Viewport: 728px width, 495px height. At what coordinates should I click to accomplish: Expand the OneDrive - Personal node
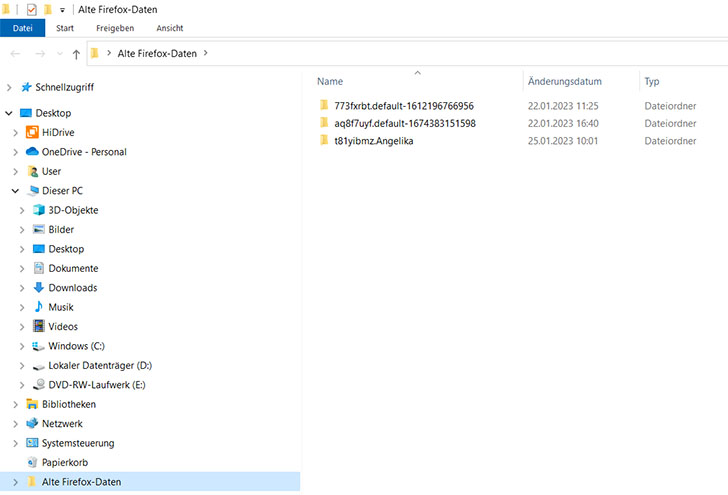click(15, 152)
